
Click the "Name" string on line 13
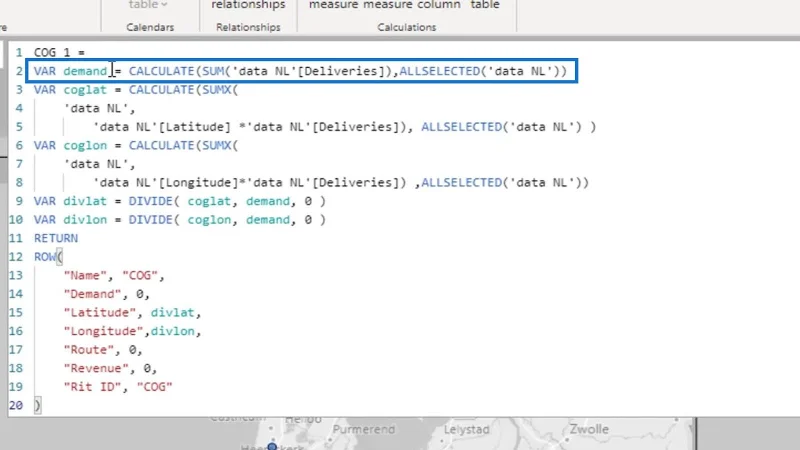pyautogui.click(x=85, y=276)
